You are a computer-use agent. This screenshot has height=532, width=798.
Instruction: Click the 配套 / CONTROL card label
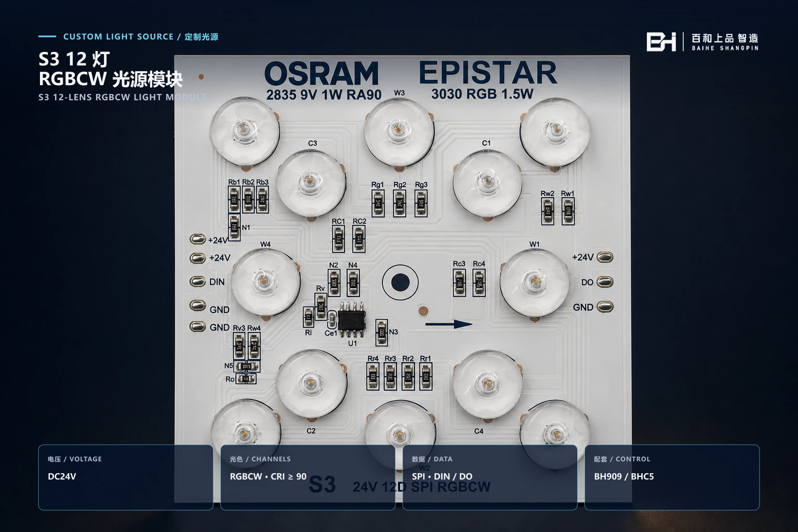click(x=622, y=459)
